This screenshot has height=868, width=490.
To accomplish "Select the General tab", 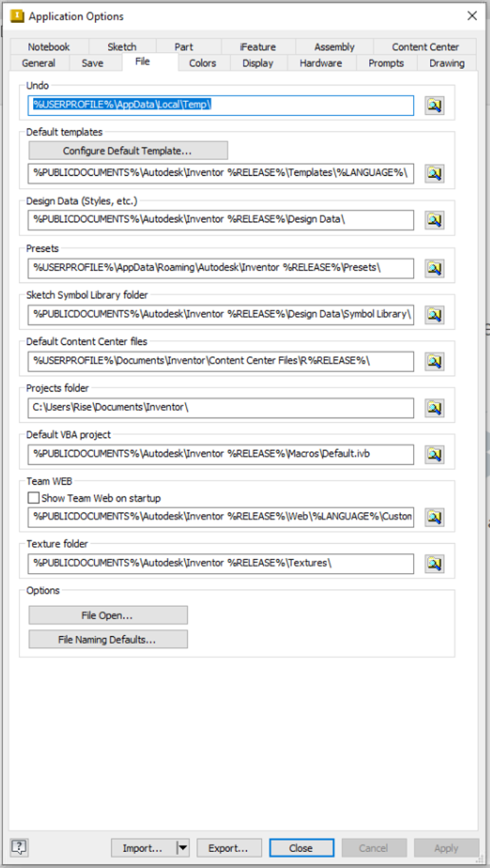I will pos(39,63).
